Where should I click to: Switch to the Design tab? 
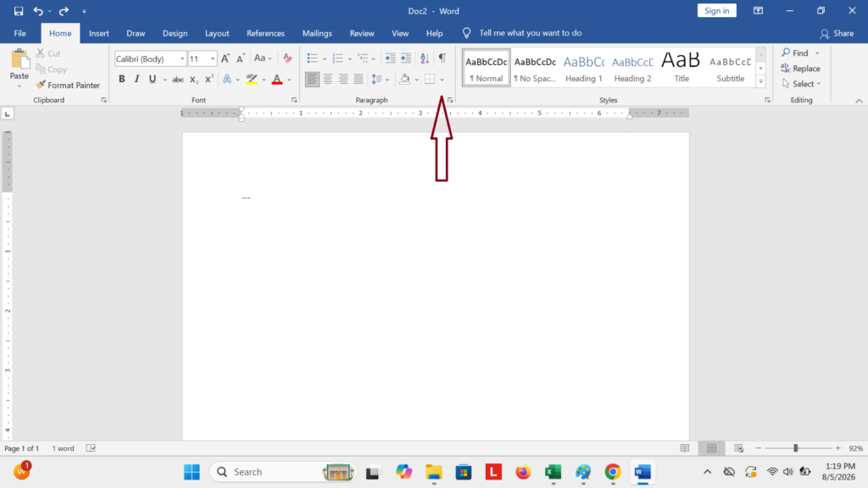tap(175, 33)
